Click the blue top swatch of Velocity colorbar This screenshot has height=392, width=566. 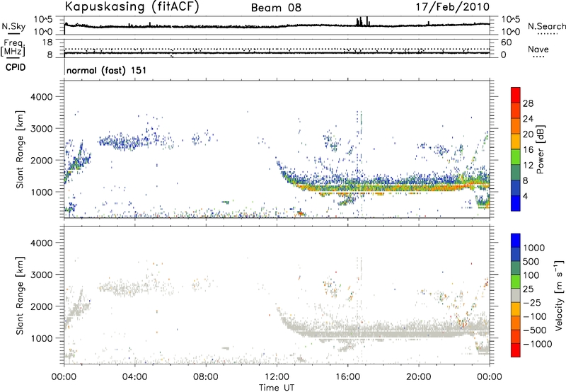pos(516,241)
